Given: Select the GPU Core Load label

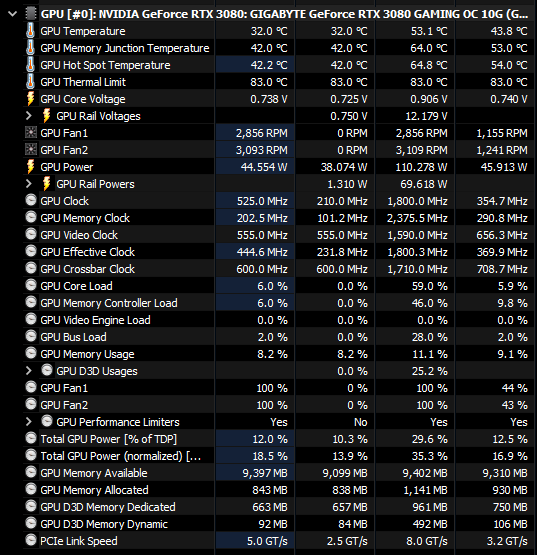Looking at the screenshot, I should [x=76, y=286].
